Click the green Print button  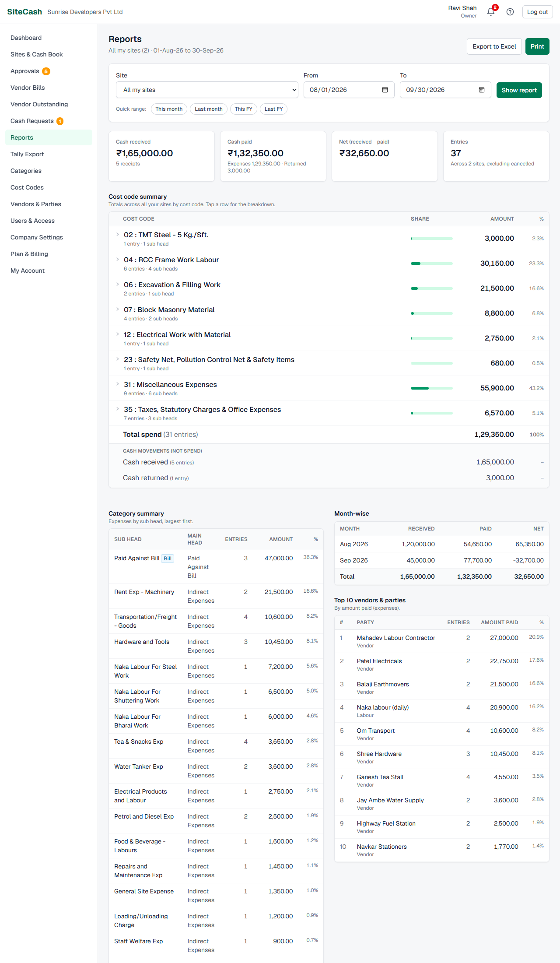pos(537,46)
